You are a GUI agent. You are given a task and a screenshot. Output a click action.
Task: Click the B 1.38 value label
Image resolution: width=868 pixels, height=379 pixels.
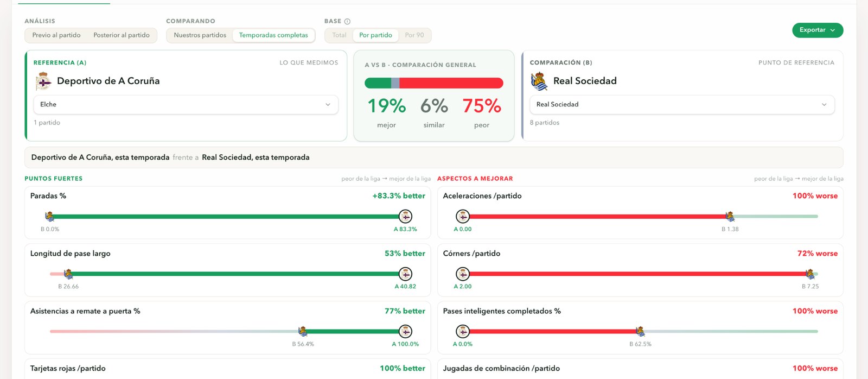point(730,229)
